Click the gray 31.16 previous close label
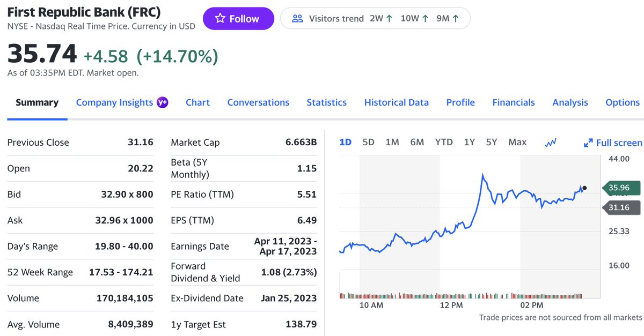 click(x=621, y=207)
